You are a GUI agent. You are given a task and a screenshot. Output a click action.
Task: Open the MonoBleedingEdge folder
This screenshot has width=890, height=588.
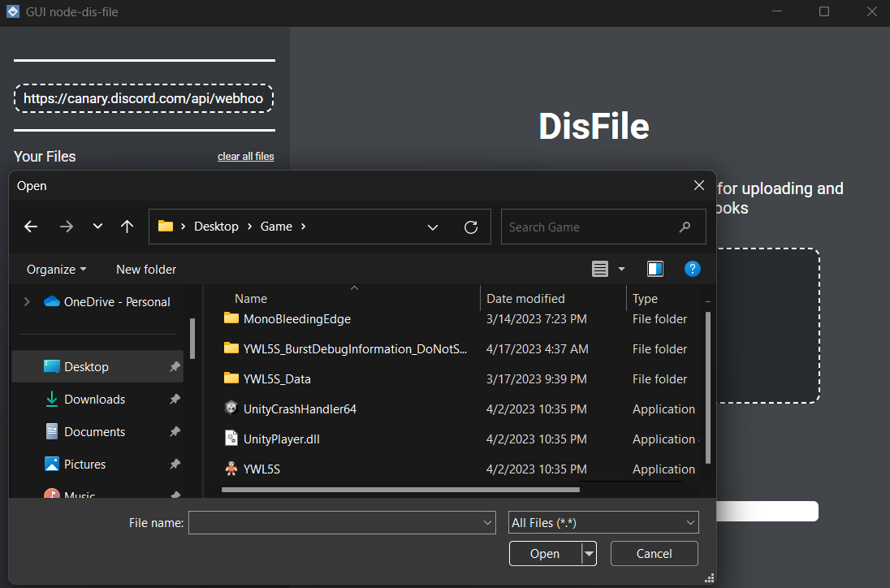296,319
